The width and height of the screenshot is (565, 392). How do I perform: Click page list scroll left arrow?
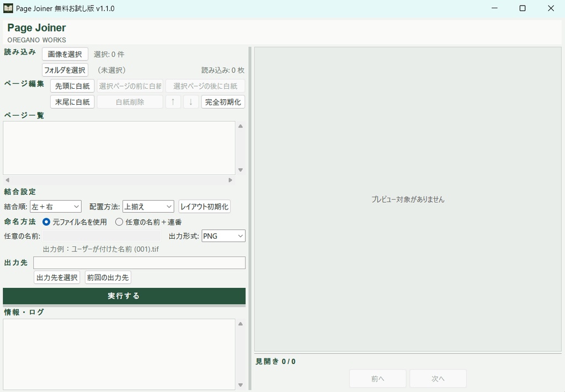pyautogui.click(x=7, y=180)
